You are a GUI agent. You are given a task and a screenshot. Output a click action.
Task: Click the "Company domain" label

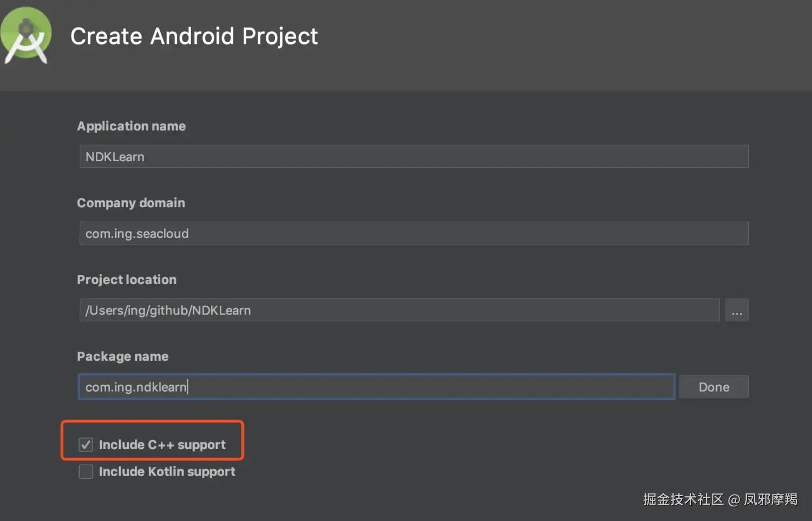(131, 203)
